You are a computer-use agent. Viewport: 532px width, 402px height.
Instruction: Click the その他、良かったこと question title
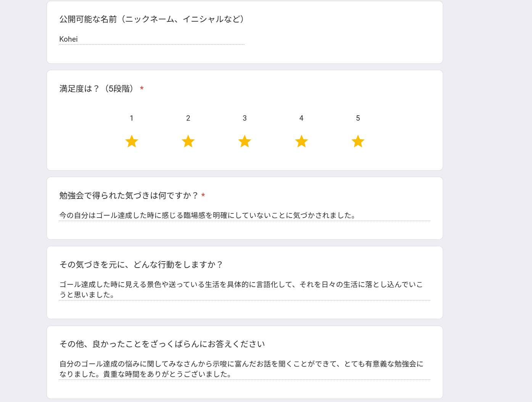coord(162,344)
